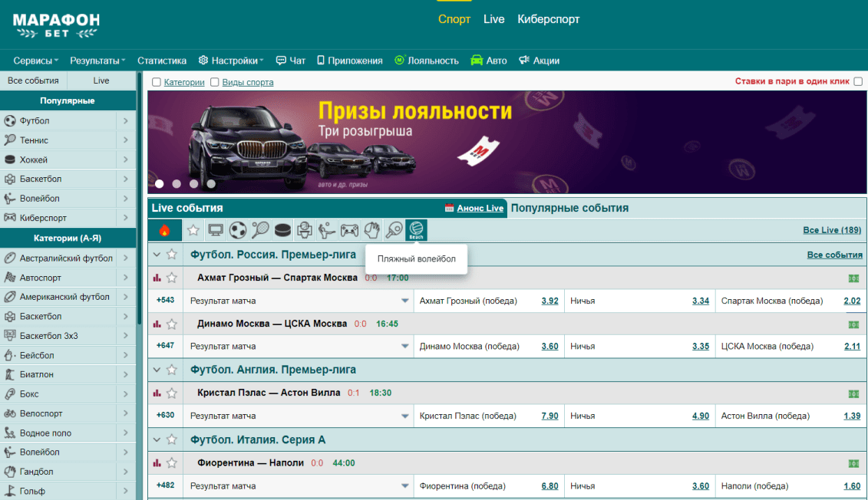Enable the Виды спорта checkbox

coord(215,82)
